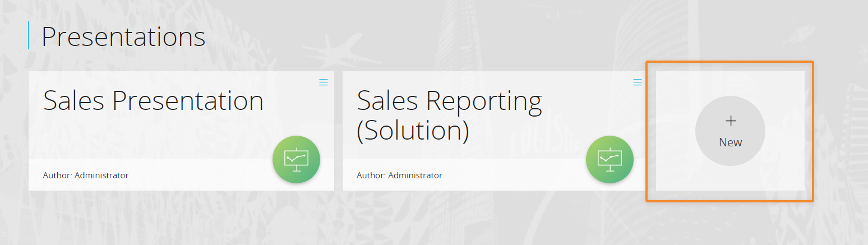Click the plus sign in the New circle
Viewport: 868px width, 245px height.
731,121
